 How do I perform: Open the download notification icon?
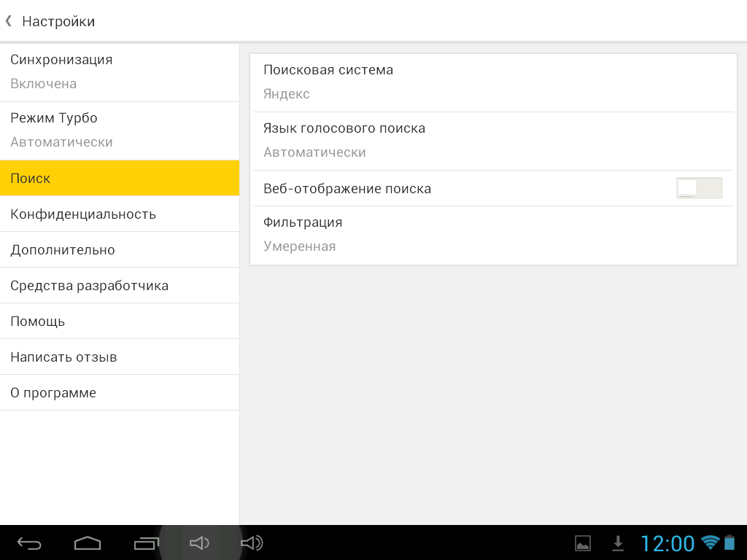pos(618,542)
